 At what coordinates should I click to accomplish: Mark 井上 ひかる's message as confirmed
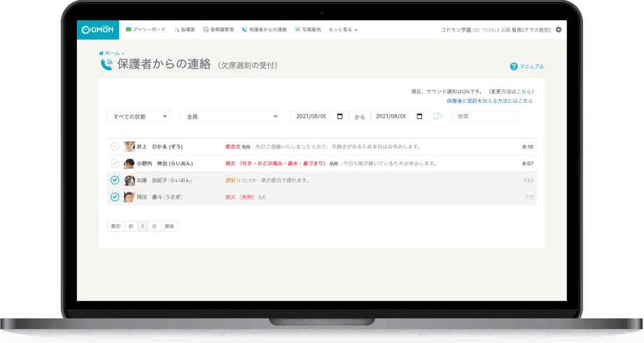(x=115, y=147)
